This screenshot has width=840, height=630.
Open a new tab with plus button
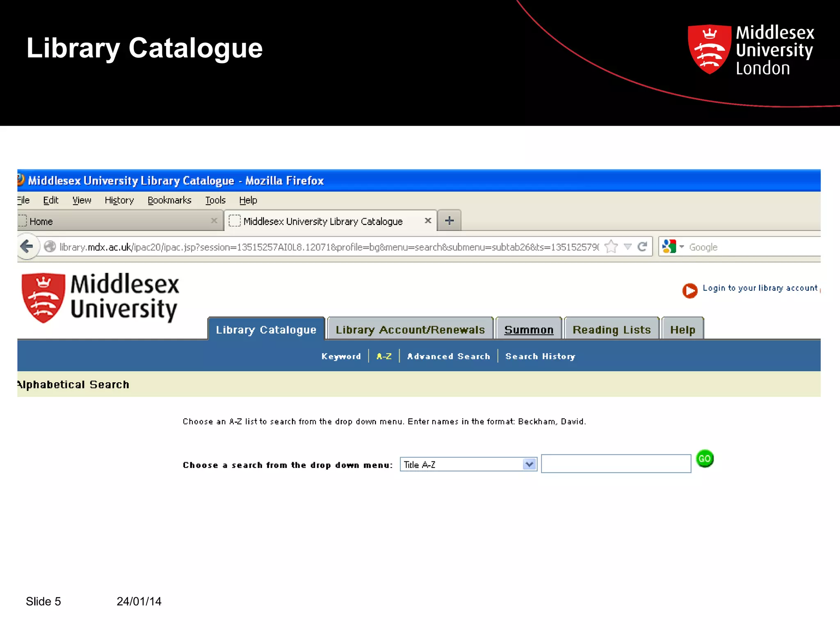coord(450,221)
